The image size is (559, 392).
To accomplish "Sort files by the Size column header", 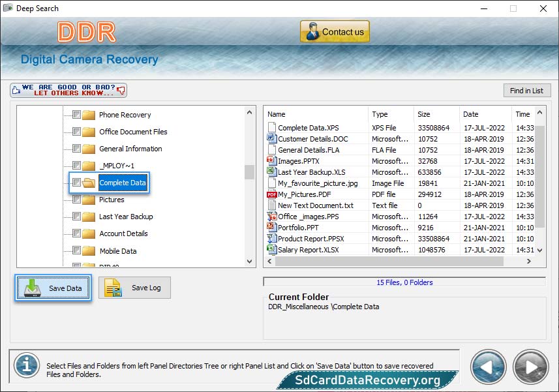I will [x=436, y=114].
